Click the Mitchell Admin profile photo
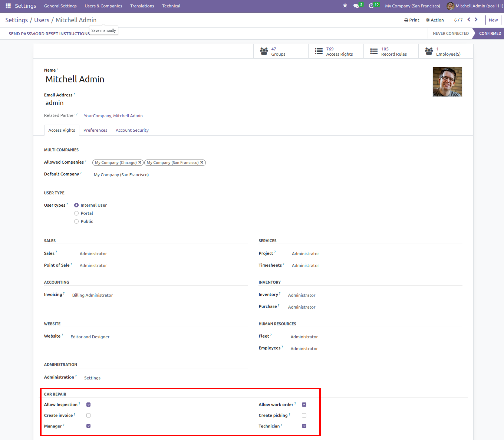Screen dimensions: 504x440 click(447, 82)
